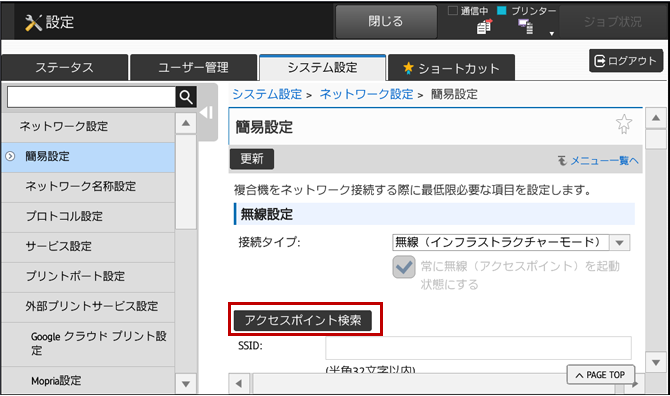Open the 接続タイプ dropdown

(x=511, y=243)
